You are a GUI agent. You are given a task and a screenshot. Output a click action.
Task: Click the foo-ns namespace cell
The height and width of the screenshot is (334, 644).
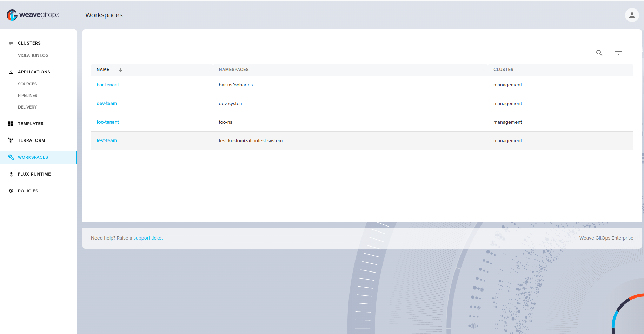tap(225, 122)
